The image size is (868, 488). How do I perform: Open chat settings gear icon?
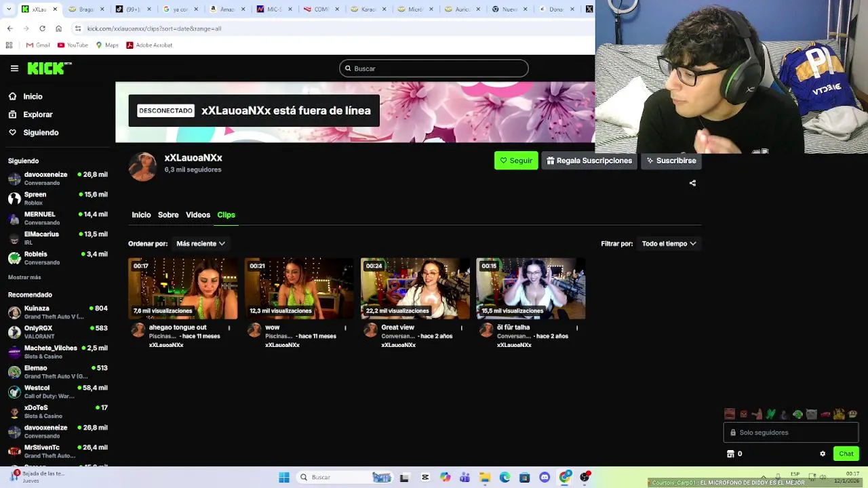coord(823,454)
